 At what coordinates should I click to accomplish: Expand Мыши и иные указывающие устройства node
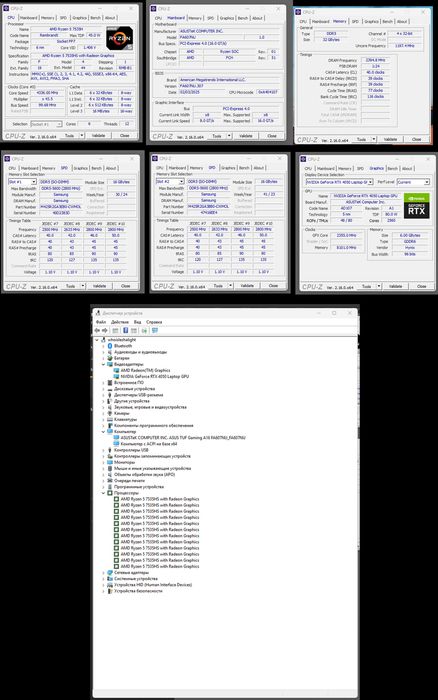click(104, 468)
